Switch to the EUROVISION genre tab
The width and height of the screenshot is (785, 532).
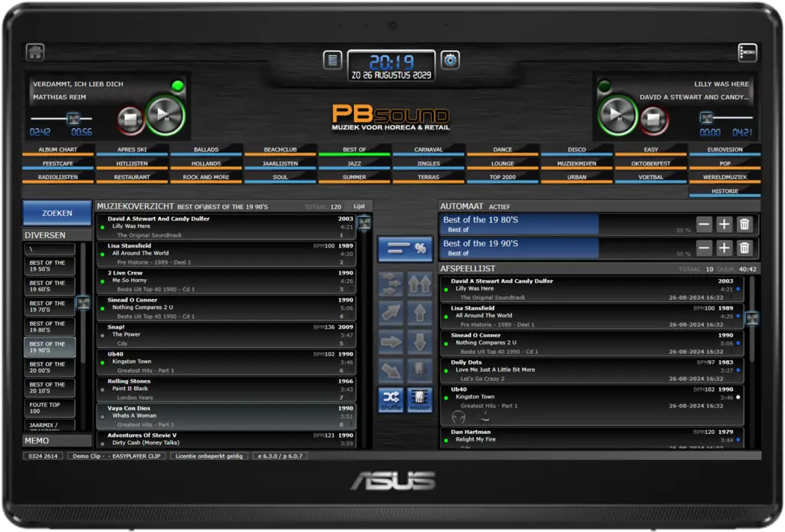tap(724, 149)
